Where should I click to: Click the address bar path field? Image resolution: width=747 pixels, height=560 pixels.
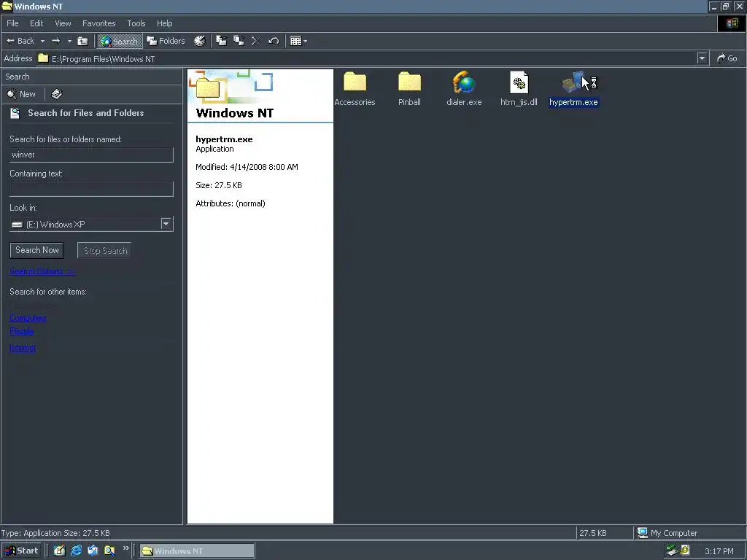pyautogui.click(x=365, y=58)
